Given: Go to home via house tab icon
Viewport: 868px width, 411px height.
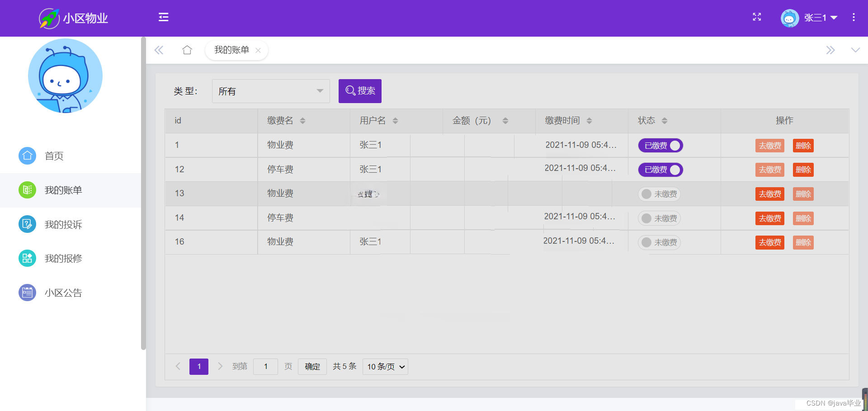Looking at the screenshot, I should [187, 50].
